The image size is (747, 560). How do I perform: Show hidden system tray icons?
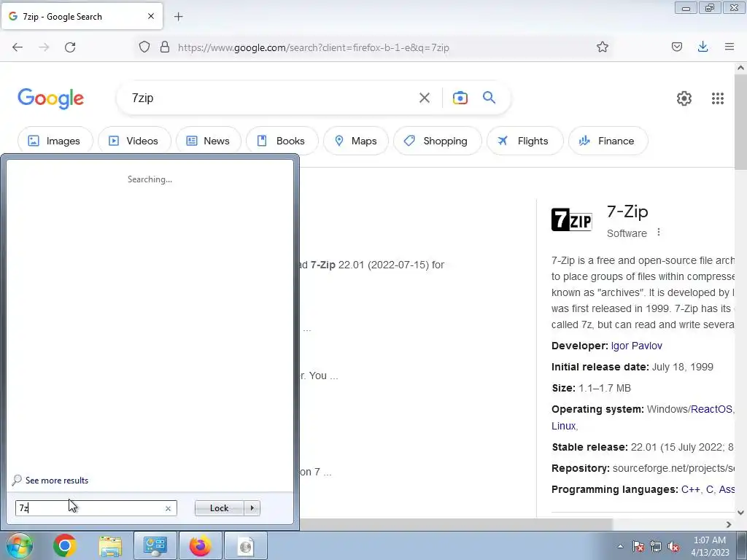620,546
